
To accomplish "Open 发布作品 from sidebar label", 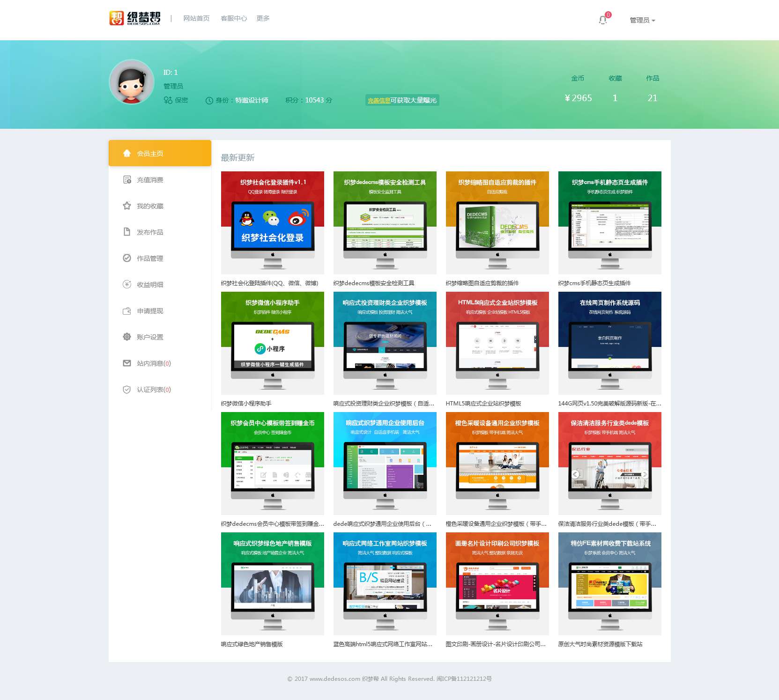I will click(x=150, y=232).
